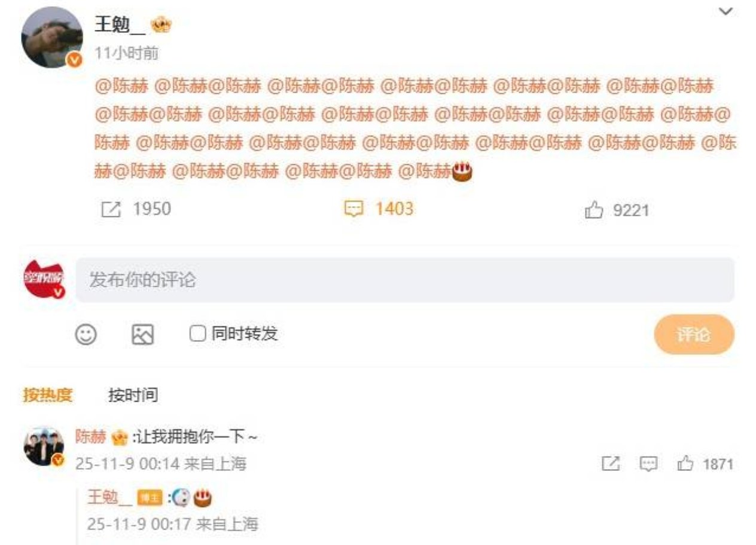Image resolution: width=756 pixels, height=545 pixels.
Task: Repost 陈赫's comment via share icon
Action: 610,464
